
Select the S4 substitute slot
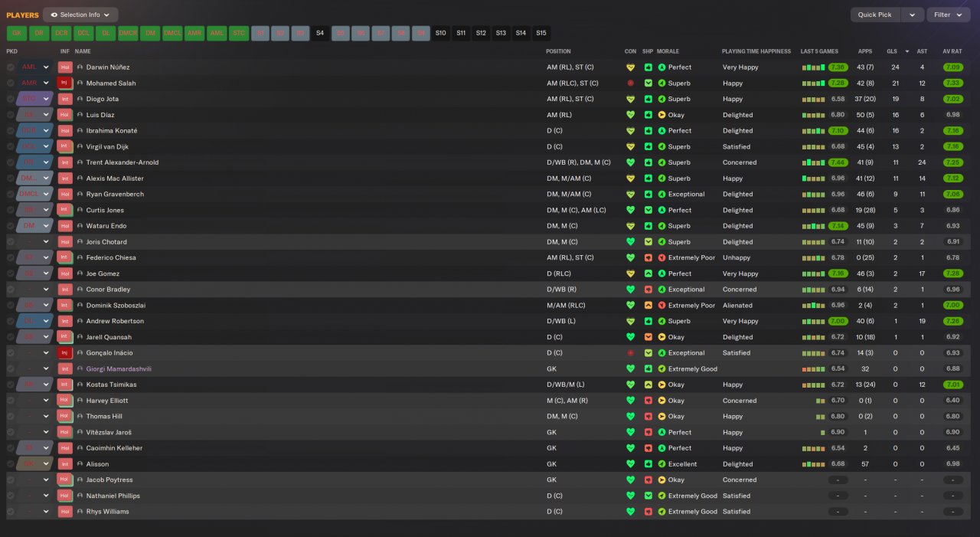click(x=320, y=33)
